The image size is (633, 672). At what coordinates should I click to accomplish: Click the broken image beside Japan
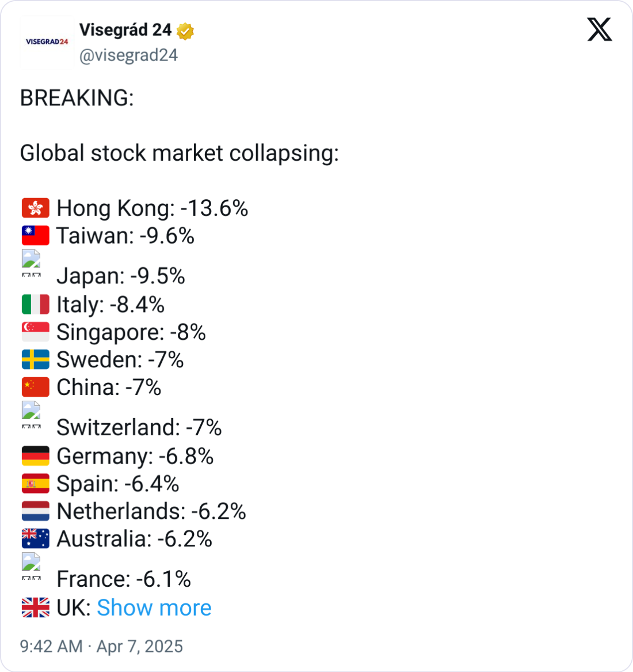(x=32, y=263)
